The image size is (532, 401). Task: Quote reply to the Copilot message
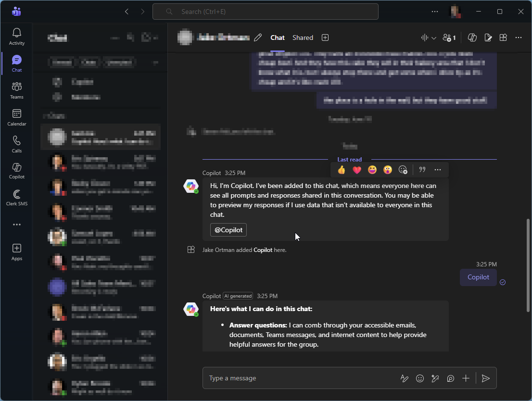(x=422, y=170)
